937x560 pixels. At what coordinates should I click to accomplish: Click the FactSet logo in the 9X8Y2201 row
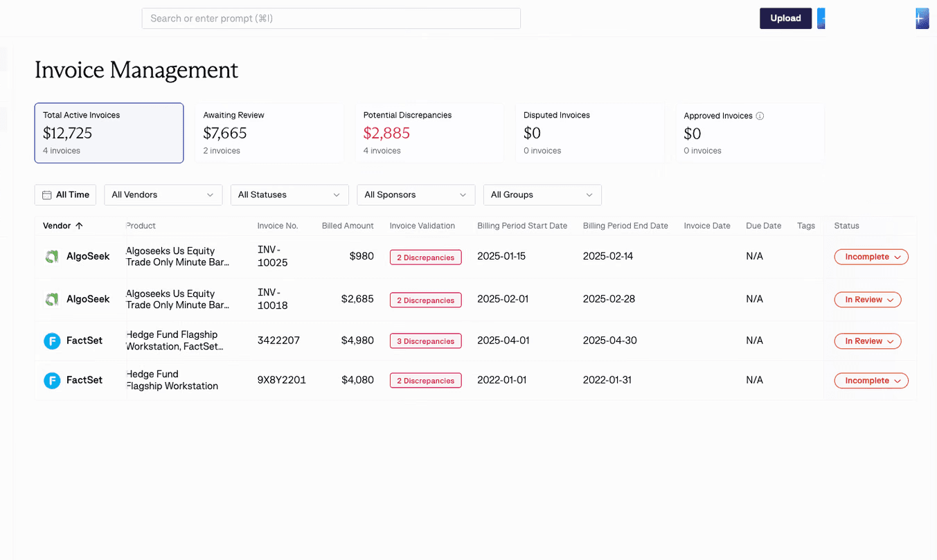pos(52,380)
